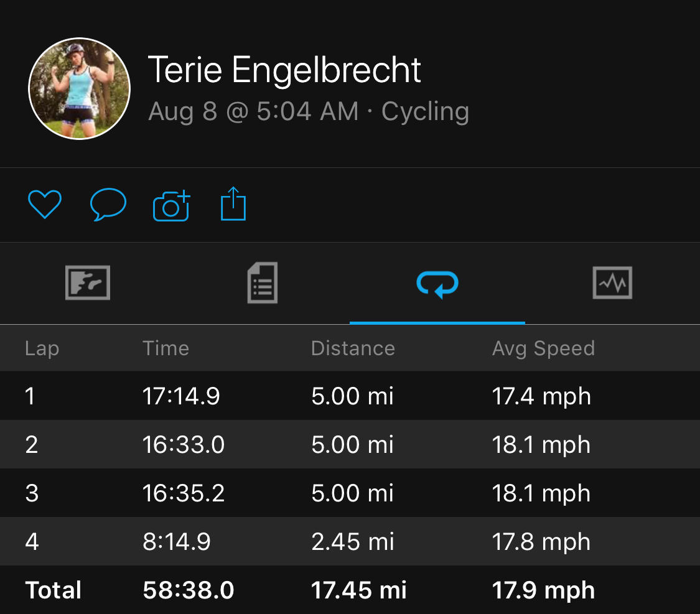Tap the Lap column header
This screenshot has height=614, width=700.
click(x=42, y=348)
